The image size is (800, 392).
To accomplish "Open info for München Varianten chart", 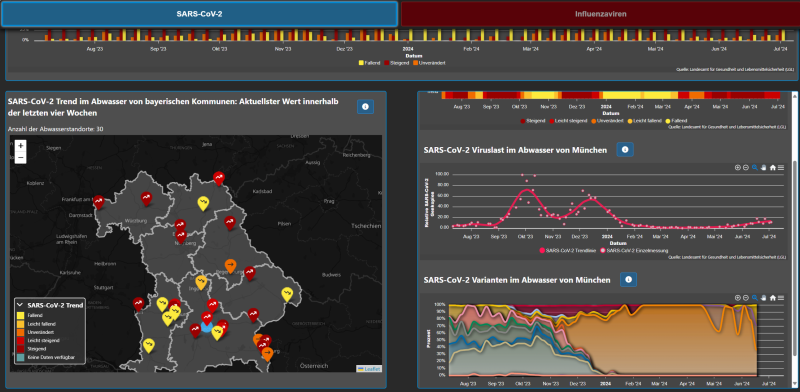I will [629, 279].
